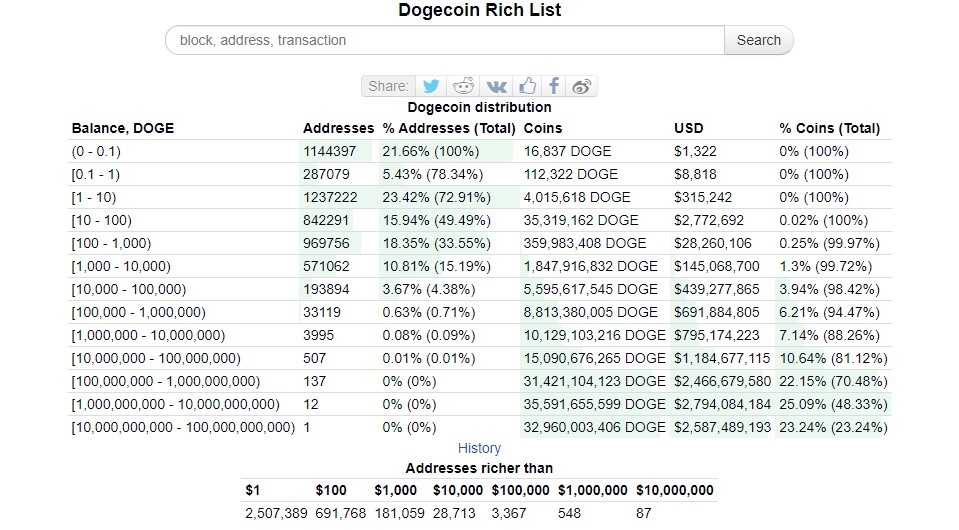This screenshot has height=530, width=959.
Task: Open the History link
Action: click(479, 448)
